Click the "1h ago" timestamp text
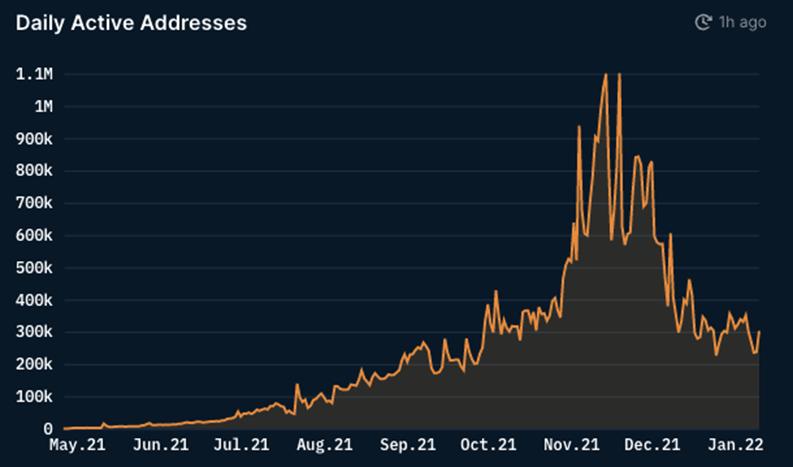 click(742, 21)
